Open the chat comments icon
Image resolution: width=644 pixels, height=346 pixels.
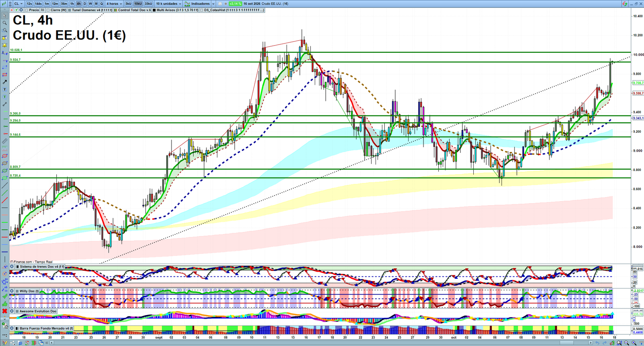[20, 343]
